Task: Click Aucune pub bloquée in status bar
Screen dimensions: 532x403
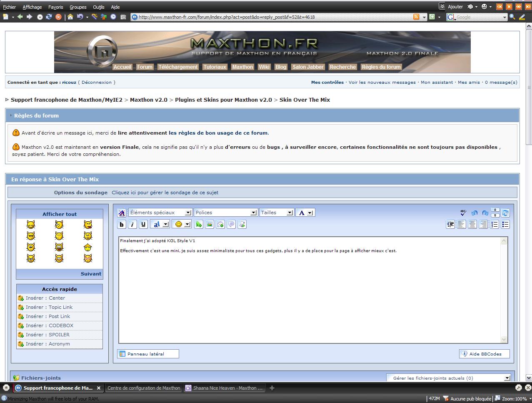Action: click(x=467, y=399)
